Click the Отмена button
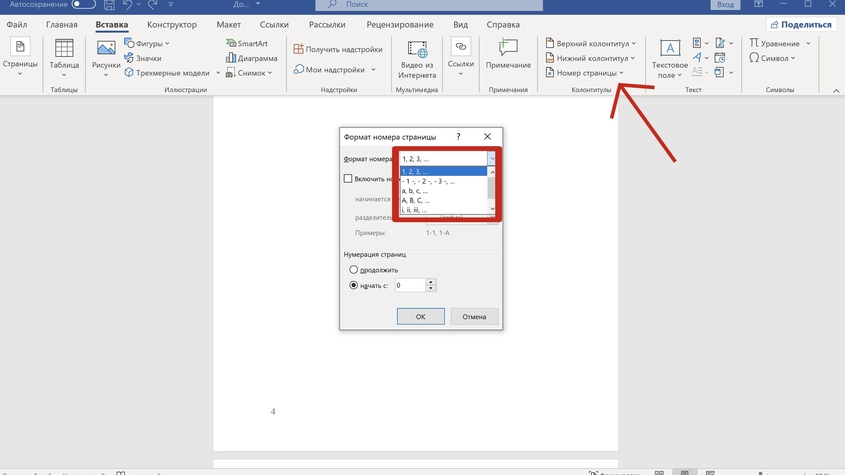Screen dimensions: 845x475 473,316
